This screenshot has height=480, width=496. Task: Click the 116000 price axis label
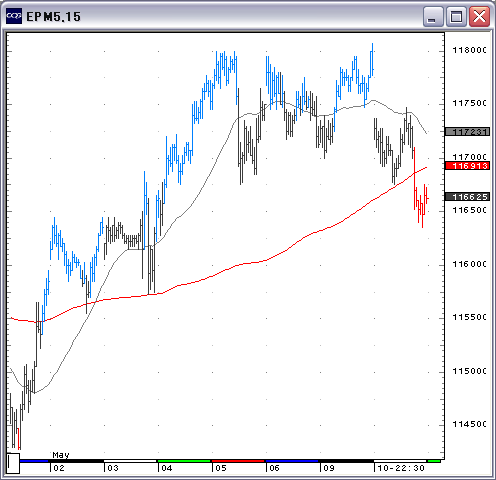tap(469, 264)
